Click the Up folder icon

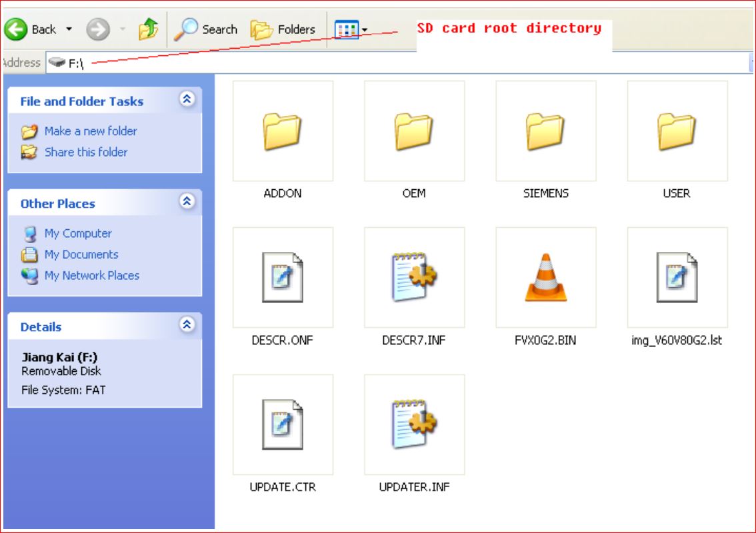[147, 29]
